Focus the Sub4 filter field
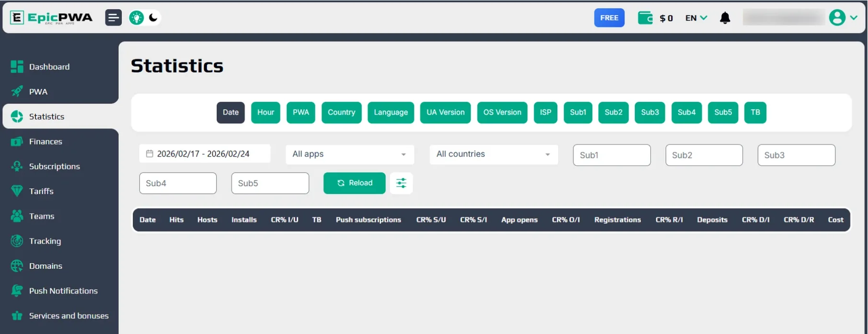Image resolution: width=868 pixels, height=334 pixels. pos(178,183)
